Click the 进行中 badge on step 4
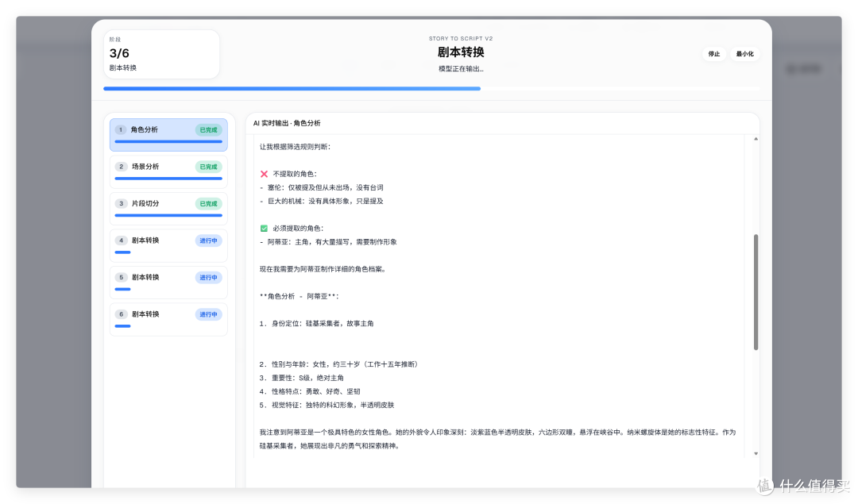The image size is (858, 504). pyautogui.click(x=208, y=240)
